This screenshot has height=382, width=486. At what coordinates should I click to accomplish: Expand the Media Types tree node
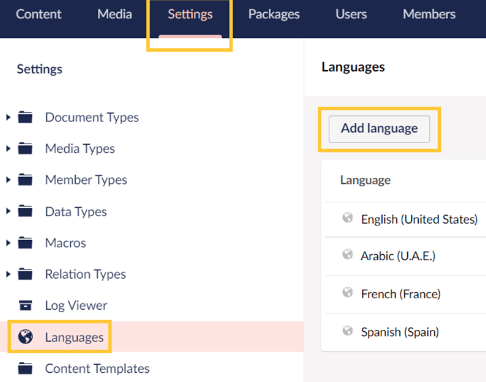pyautogui.click(x=8, y=149)
